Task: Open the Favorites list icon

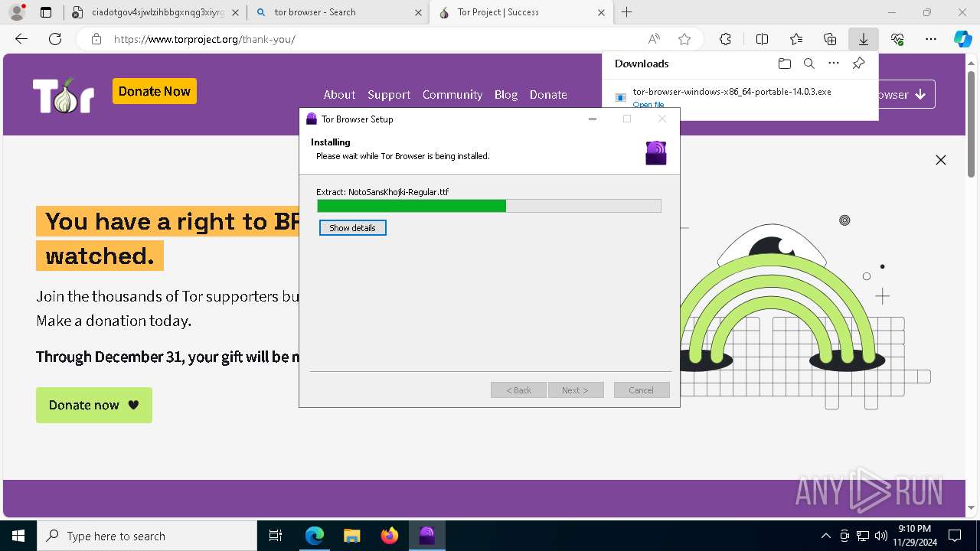Action: point(796,39)
